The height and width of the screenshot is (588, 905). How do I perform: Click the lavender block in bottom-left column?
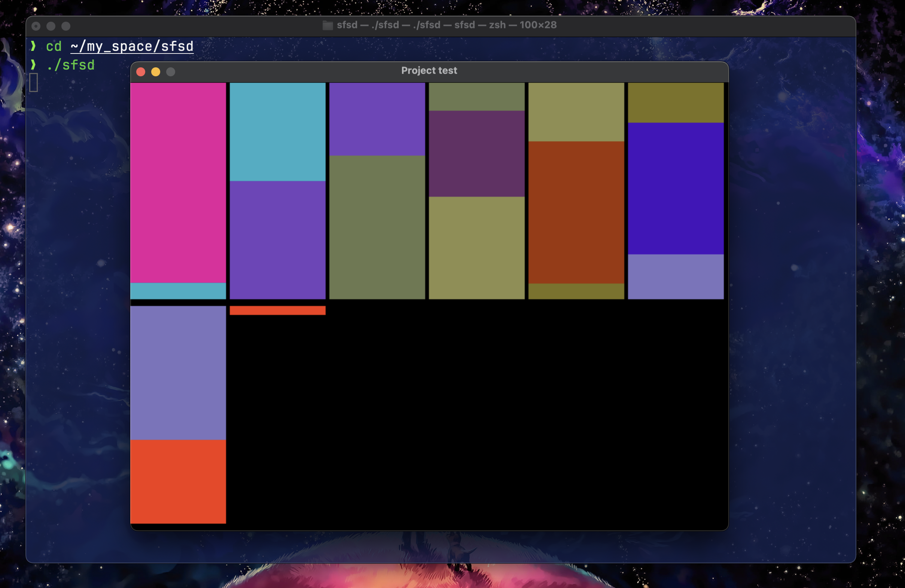pos(178,373)
